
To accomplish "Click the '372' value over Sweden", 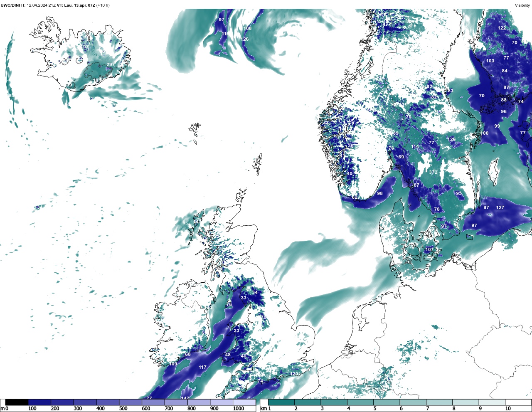I will click(433, 172).
